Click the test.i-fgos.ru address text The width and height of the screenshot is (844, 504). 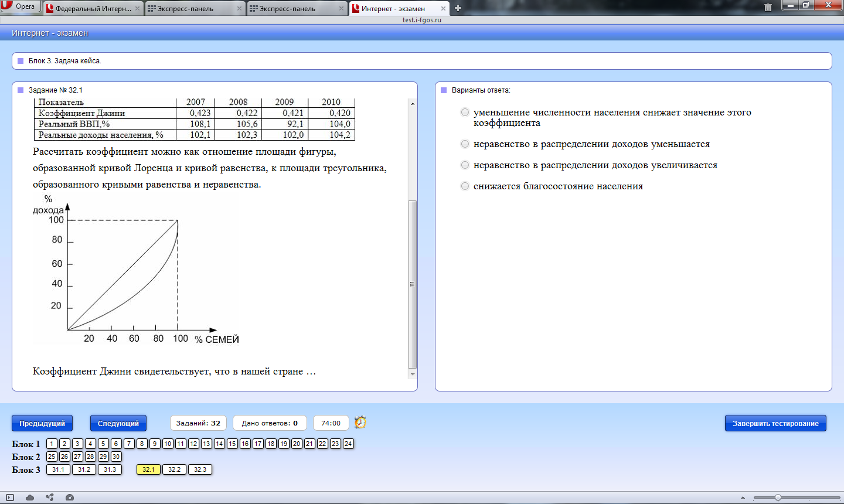(x=422, y=20)
